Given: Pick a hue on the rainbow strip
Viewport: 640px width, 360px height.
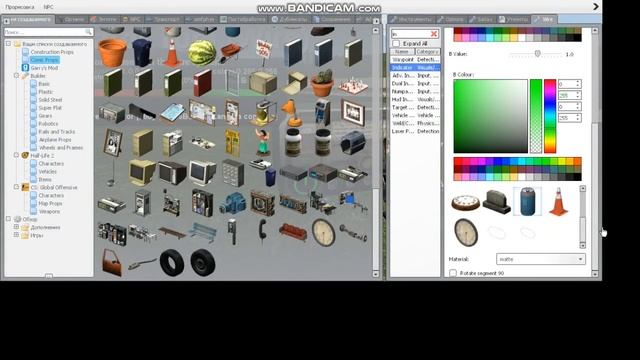Looking at the screenshot, I should click(x=549, y=116).
